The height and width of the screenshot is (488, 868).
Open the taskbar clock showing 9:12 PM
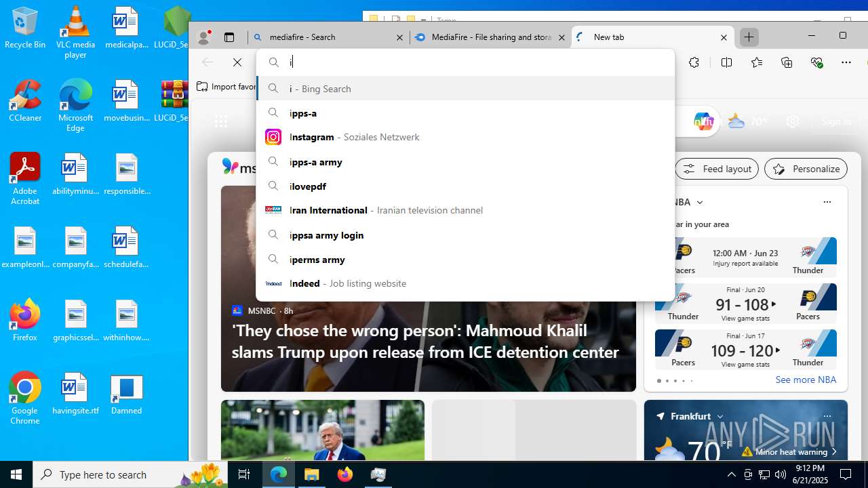point(810,474)
